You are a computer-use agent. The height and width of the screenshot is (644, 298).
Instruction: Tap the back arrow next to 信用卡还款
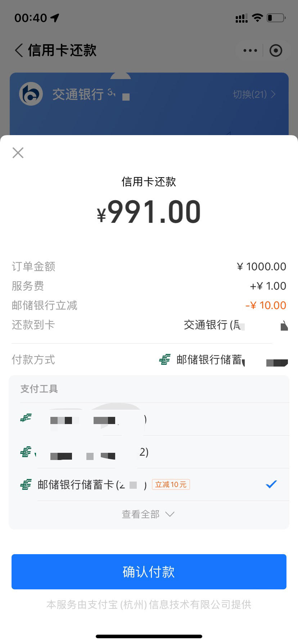pos(19,50)
